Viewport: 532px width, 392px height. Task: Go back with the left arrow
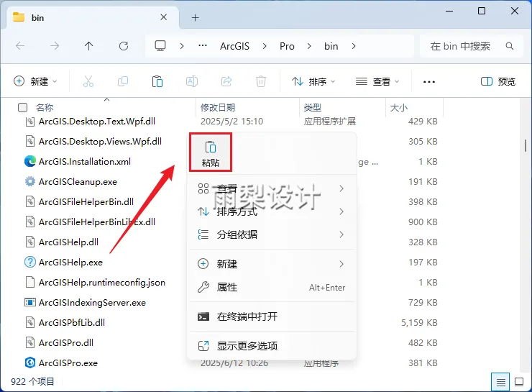[20, 46]
